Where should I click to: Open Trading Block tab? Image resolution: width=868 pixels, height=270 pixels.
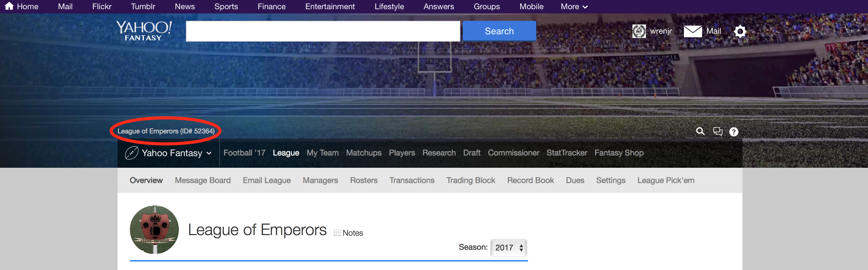click(x=470, y=180)
